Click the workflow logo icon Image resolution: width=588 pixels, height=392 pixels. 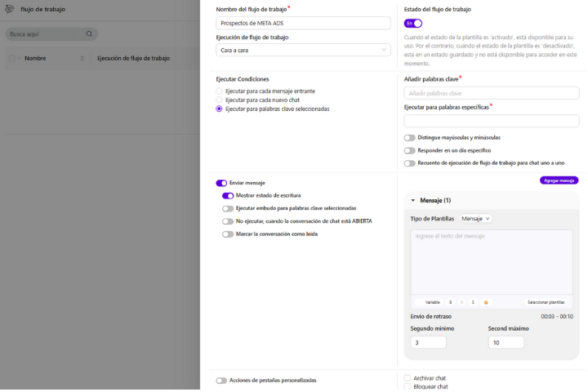[10, 10]
